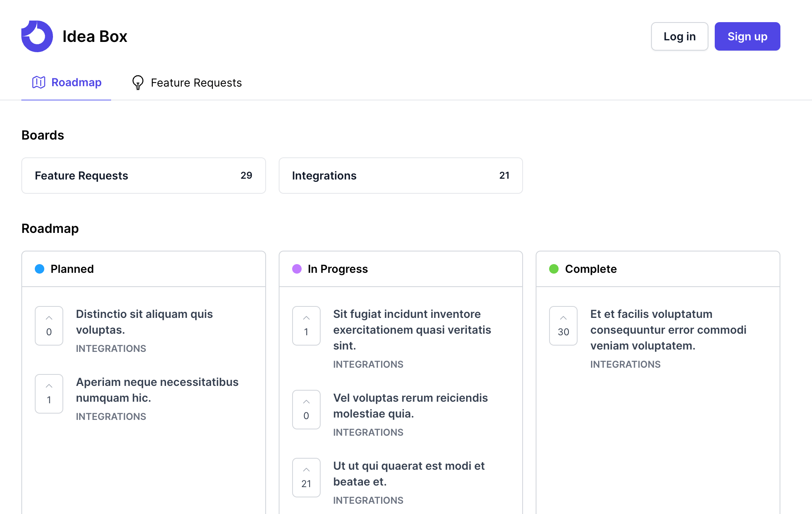Click the Feature Requests lightbulb icon
Screen dimensions: 812x514
coord(138,83)
